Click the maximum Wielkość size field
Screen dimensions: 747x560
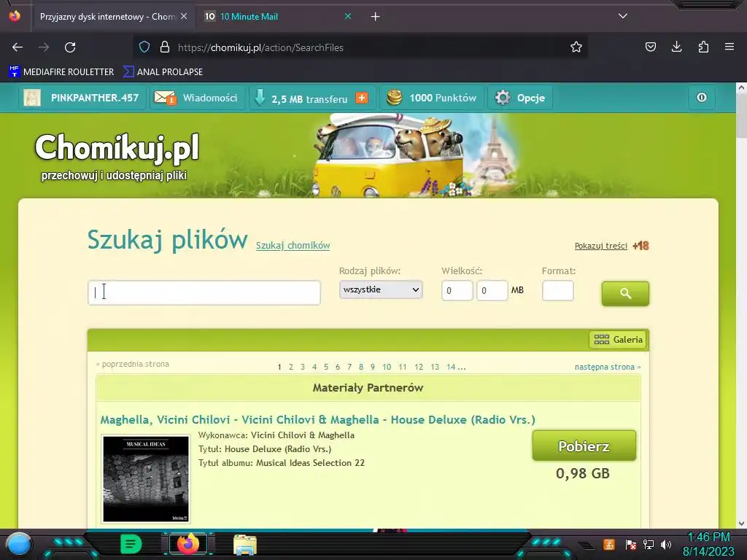(x=492, y=290)
